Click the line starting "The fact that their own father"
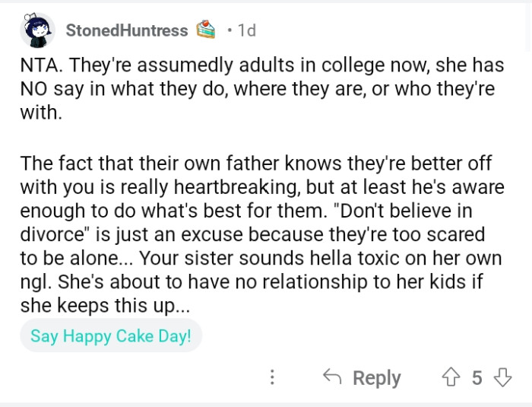The image size is (532, 407). coord(255,163)
